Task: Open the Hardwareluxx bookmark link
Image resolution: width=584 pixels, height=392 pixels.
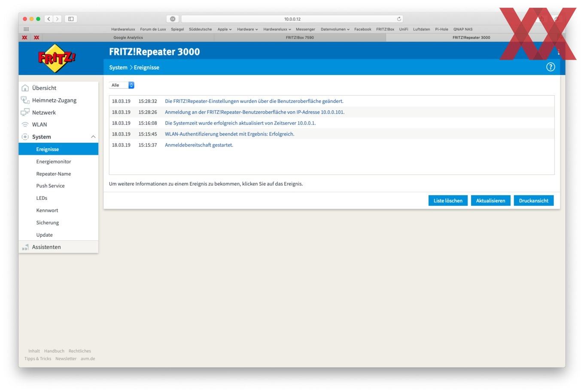Action: point(123,29)
